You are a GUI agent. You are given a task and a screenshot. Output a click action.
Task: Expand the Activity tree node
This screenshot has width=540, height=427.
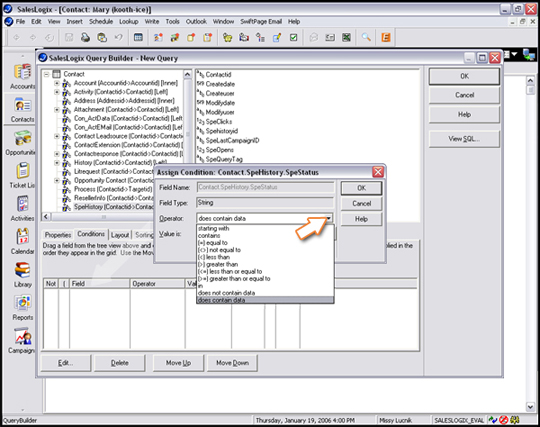coord(57,92)
